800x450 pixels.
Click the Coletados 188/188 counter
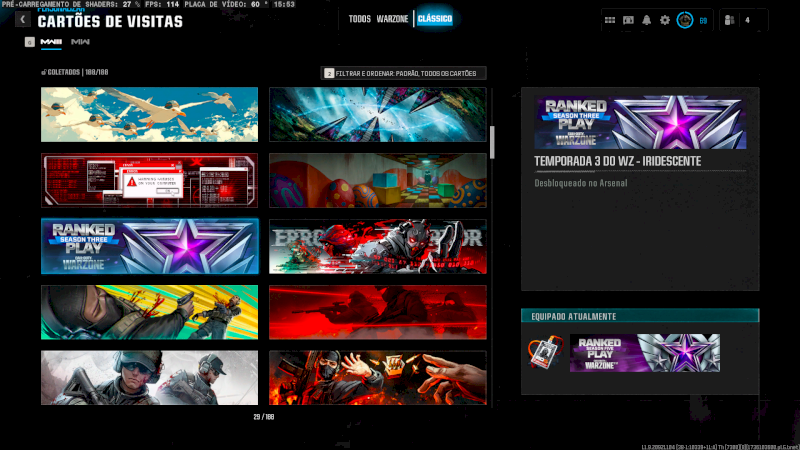click(x=74, y=72)
